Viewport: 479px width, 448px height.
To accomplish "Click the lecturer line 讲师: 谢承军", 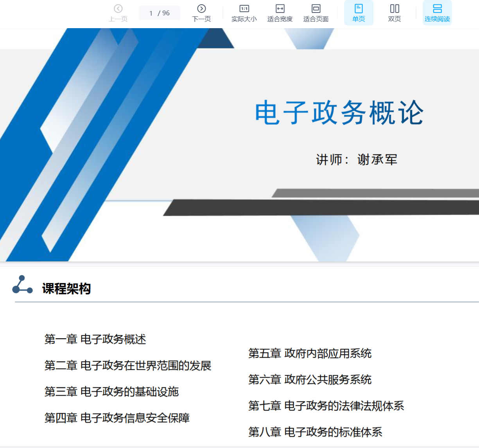I will click(357, 159).
